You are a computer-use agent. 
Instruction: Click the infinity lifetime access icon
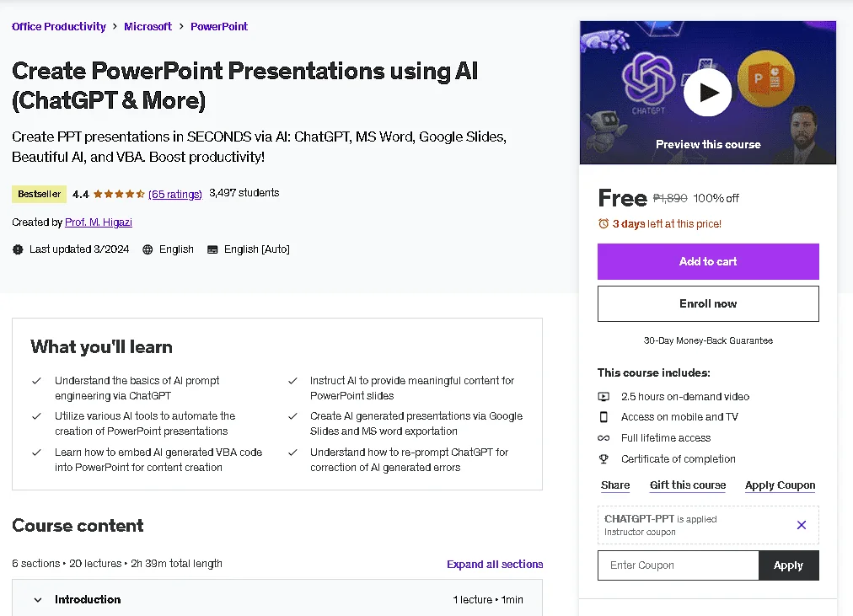(604, 437)
